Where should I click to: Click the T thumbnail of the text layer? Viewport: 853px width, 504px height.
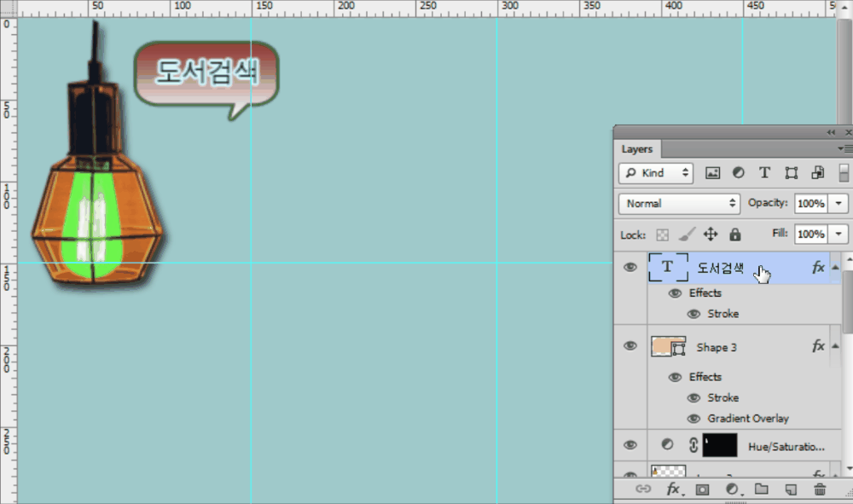click(x=668, y=267)
